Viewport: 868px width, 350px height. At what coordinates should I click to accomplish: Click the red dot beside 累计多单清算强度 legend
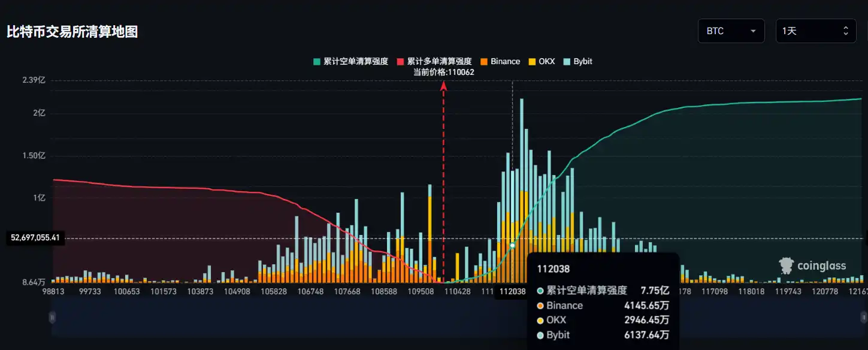tap(400, 61)
